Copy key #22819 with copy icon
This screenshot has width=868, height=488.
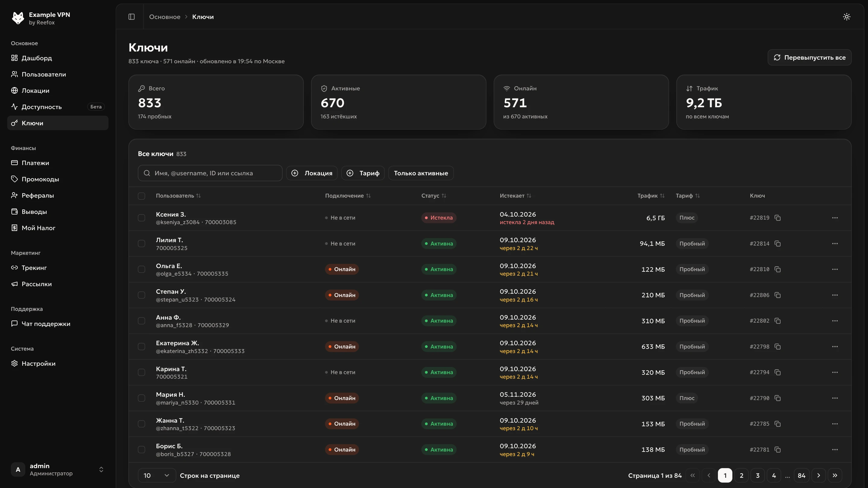click(777, 218)
